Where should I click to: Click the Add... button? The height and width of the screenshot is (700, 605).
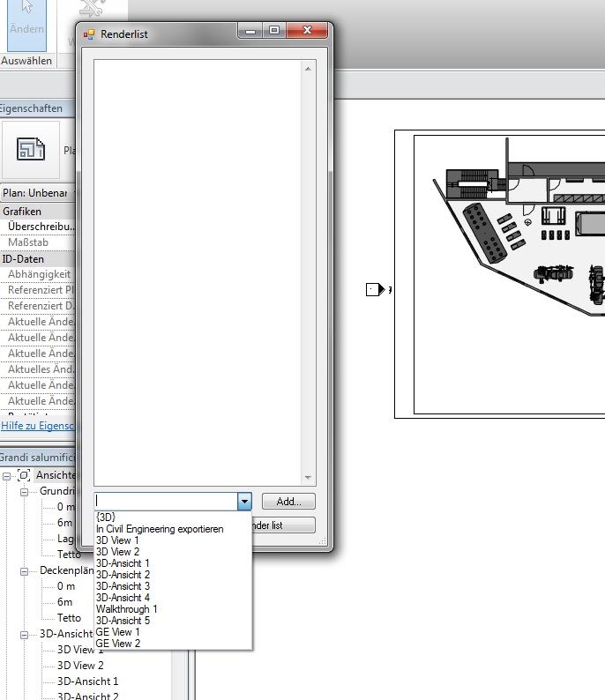(288, 502)
